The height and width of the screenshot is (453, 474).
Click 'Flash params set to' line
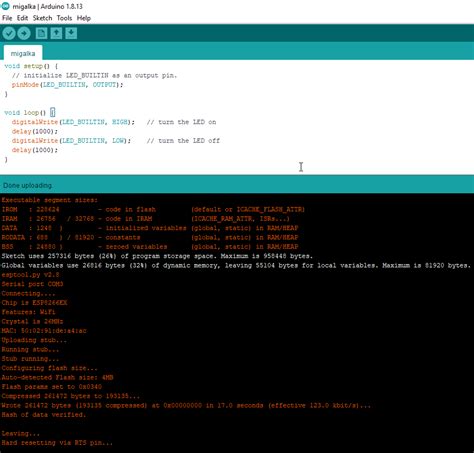(x=52, y=387)
